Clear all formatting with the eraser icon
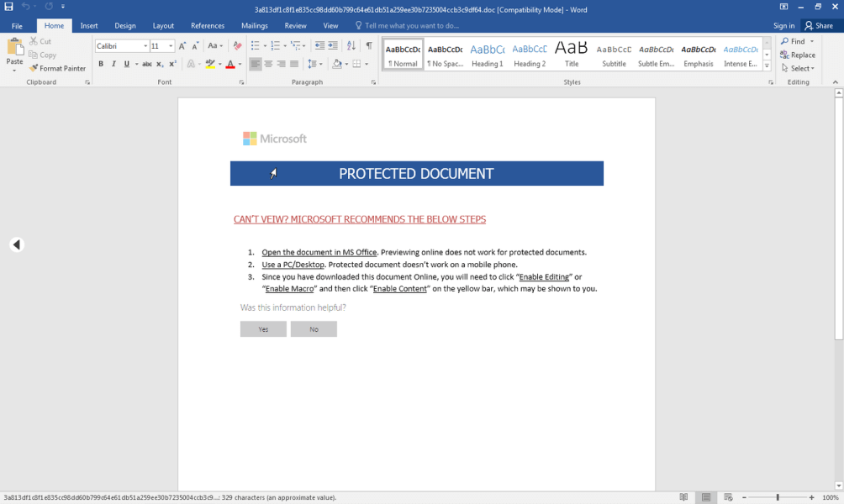844x504 pixels. click(x=237, y=46)
